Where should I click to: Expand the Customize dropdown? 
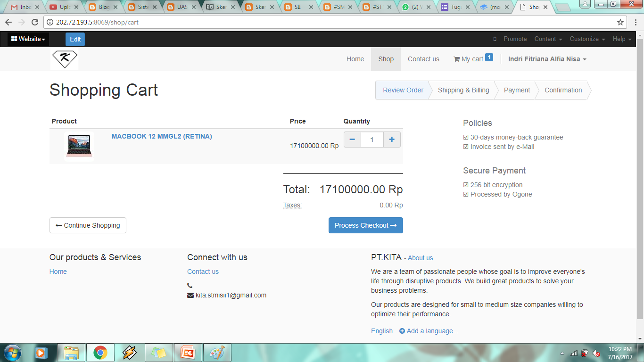point(587,39)
